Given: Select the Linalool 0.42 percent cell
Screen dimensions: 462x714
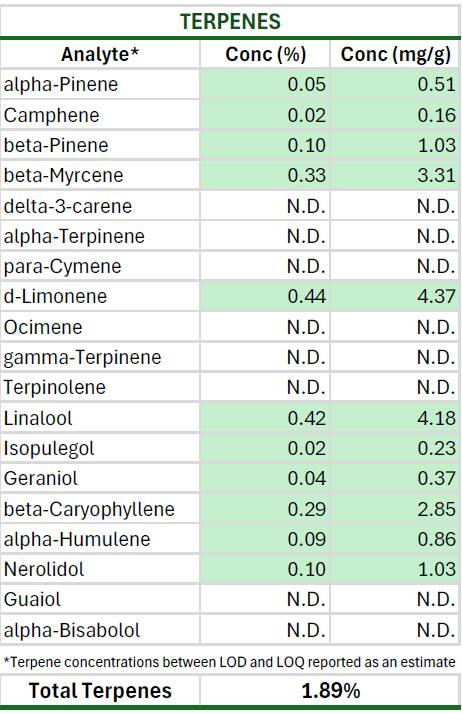Looking at the screenshot, I should 265,418.
